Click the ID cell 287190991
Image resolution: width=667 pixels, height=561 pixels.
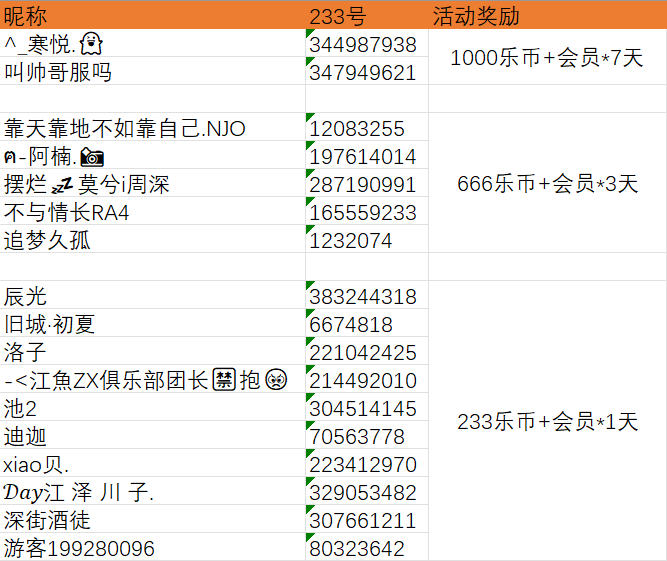click(367, 183)
